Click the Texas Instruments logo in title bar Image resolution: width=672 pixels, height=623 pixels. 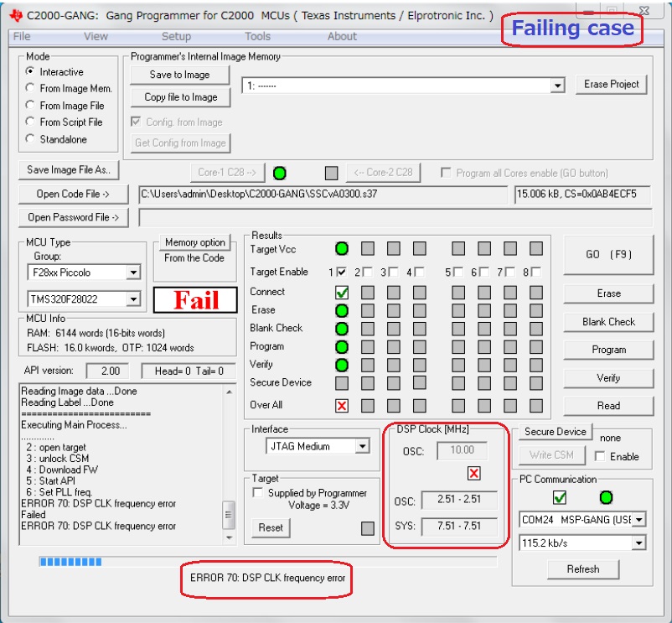coord(16,16)
